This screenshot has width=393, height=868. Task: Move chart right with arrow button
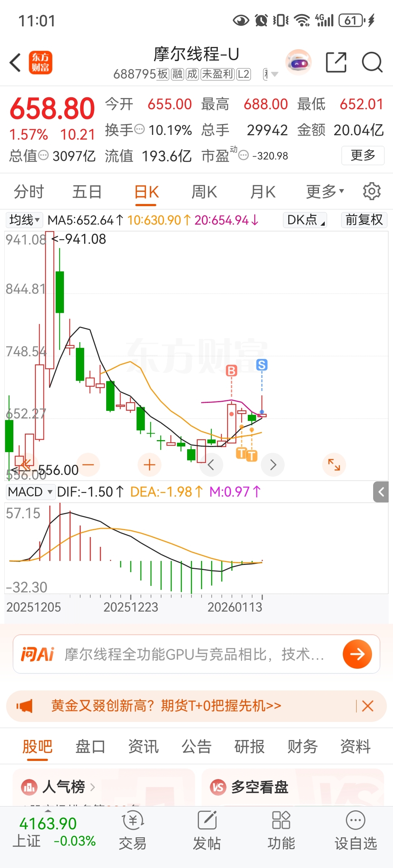[273, 464]
